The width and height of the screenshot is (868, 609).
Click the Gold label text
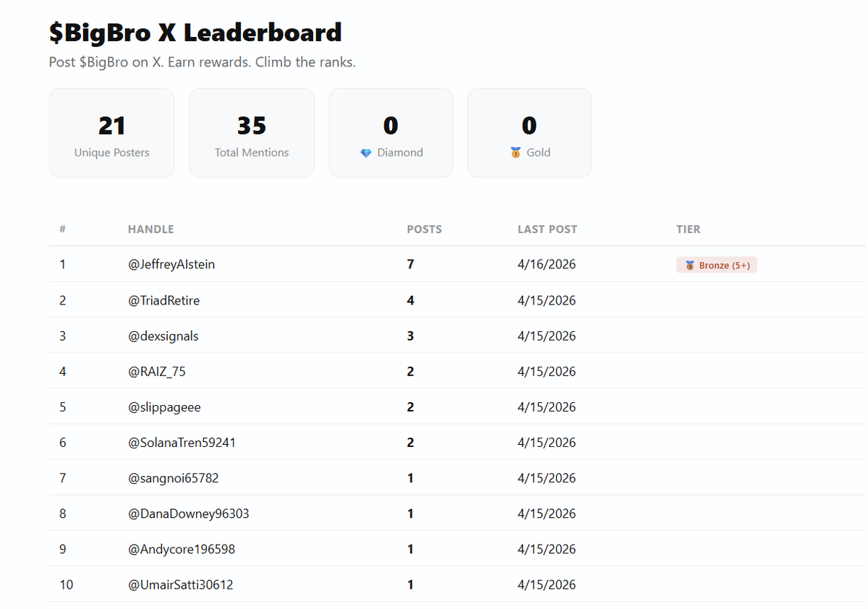tap(538, 153)
